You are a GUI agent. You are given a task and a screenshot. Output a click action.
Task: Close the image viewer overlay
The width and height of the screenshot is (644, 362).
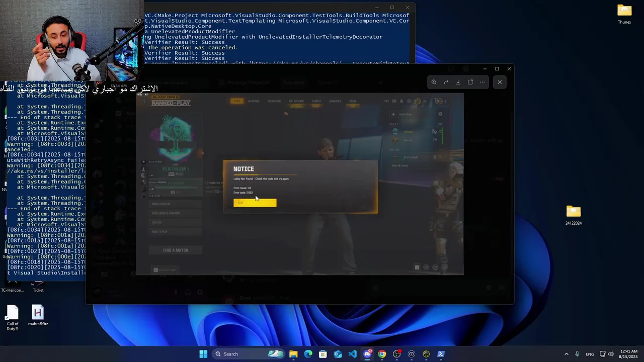[500, 82]
